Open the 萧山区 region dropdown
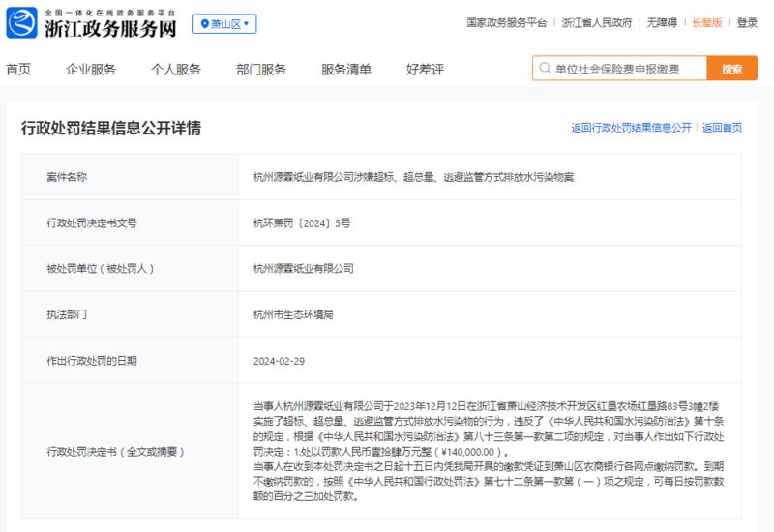Screen dimensions: 774x532 tap(224, 23)
